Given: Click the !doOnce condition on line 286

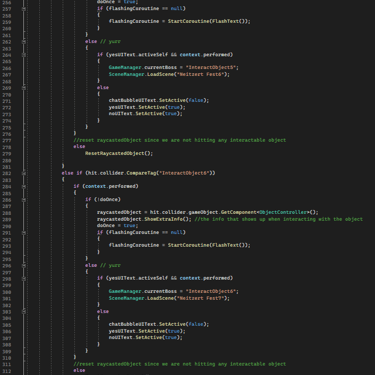Looking at the screenshot, I should pyautogui.click(x=107, y=199).
